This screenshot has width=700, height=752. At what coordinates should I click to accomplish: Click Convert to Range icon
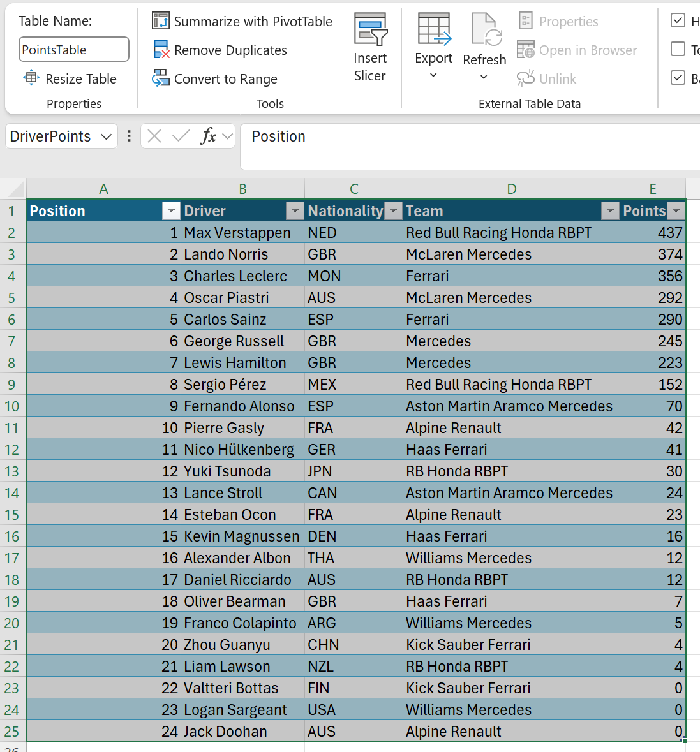160,78
